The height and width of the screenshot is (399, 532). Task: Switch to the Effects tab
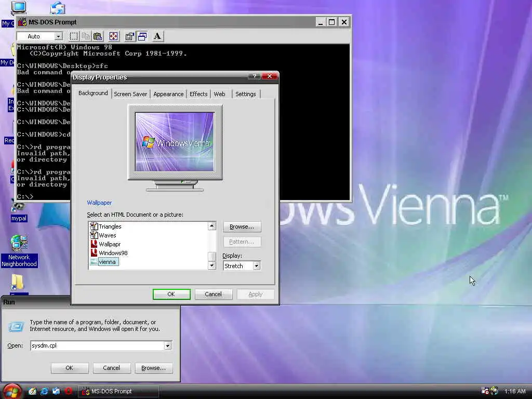(198, 94)
